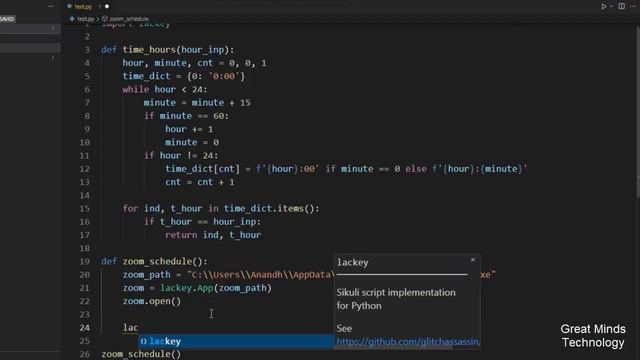
Task: Click line number 19 in the gutter
Action: (x=84, y=262)
